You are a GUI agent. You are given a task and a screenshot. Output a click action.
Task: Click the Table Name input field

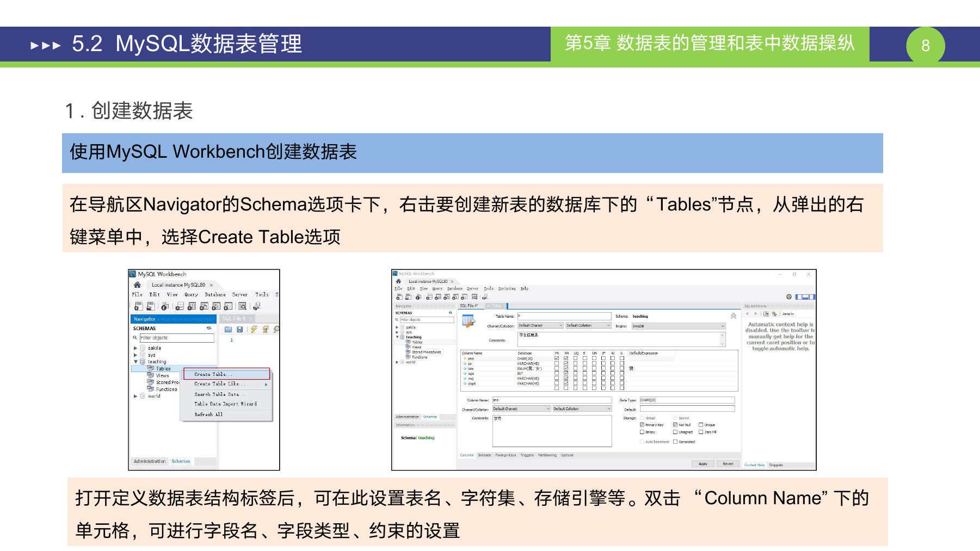point(564,316)
